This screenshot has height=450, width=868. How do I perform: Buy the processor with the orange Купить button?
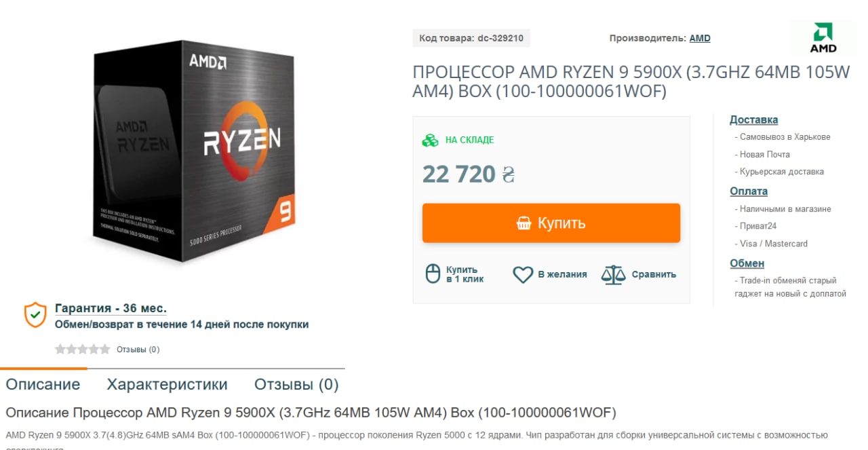point(551,223)
